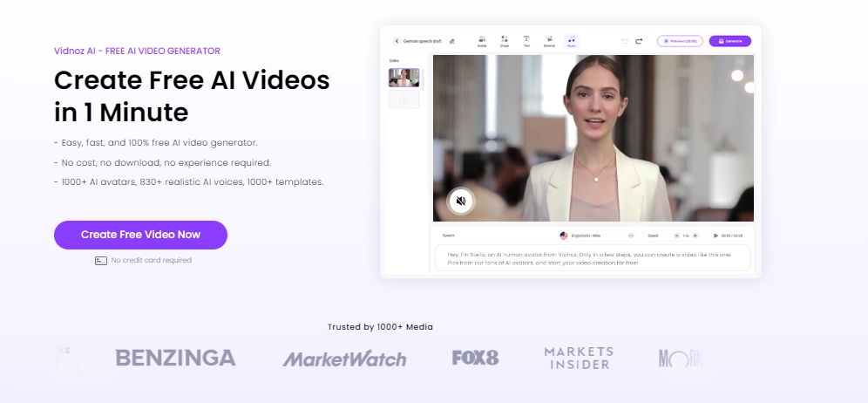Image resolution: width=868 pixels, height=403 pixels.
Task: Open the Music tool
Action: [x=571, y=40]
